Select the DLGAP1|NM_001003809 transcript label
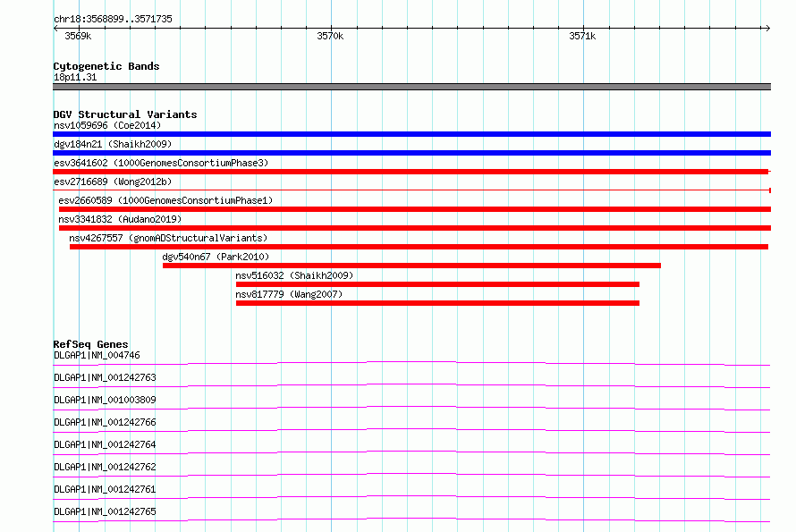The width and height of the screenshot is (796, 532). click(x=105, y=400)
